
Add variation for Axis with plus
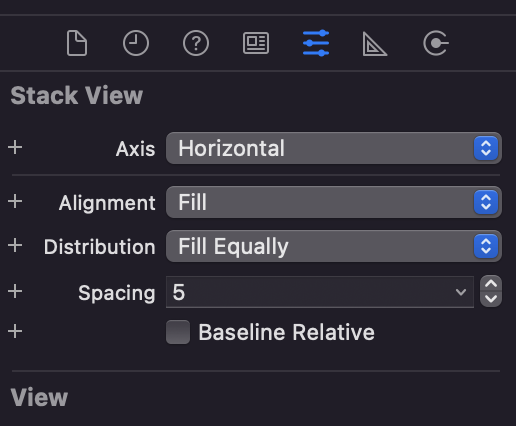pyautogui.click(x=15, y=147)
